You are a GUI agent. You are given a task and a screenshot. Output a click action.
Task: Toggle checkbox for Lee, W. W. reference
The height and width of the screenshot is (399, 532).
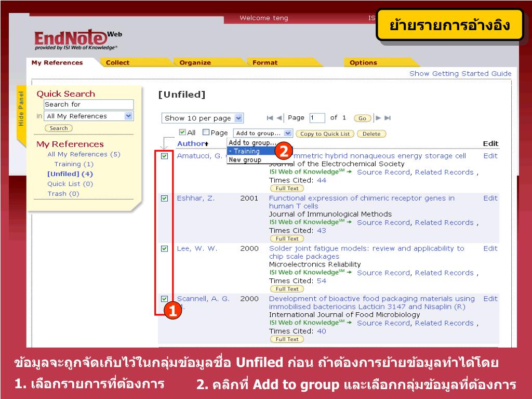point(165,248)
